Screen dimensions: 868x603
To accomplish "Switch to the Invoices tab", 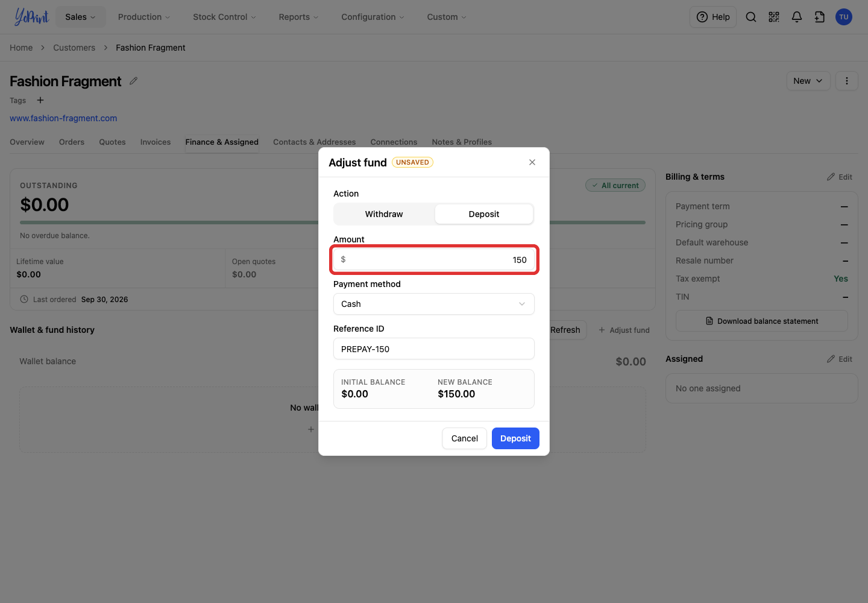I will 156,142.
